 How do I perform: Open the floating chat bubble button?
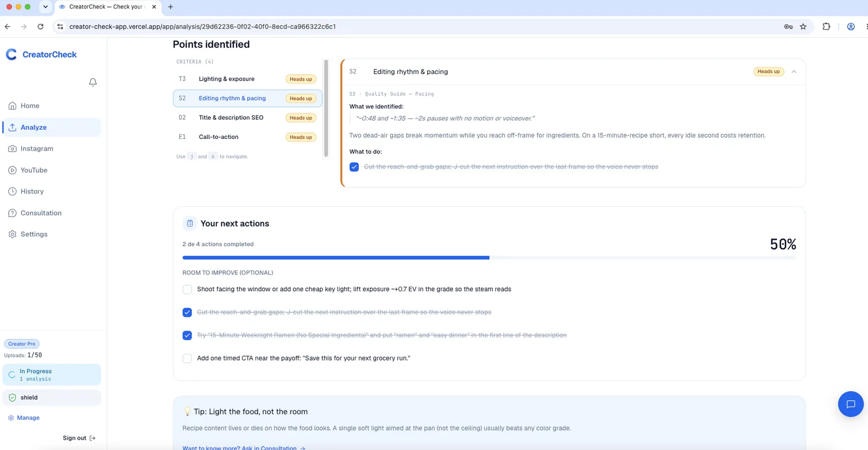coord(851,404)
